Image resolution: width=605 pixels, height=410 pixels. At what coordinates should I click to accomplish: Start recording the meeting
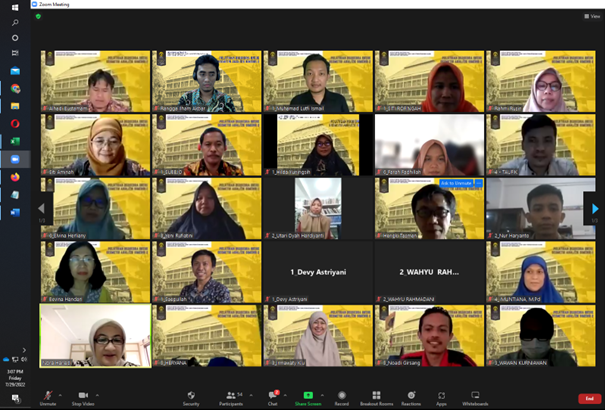point(342,398)
